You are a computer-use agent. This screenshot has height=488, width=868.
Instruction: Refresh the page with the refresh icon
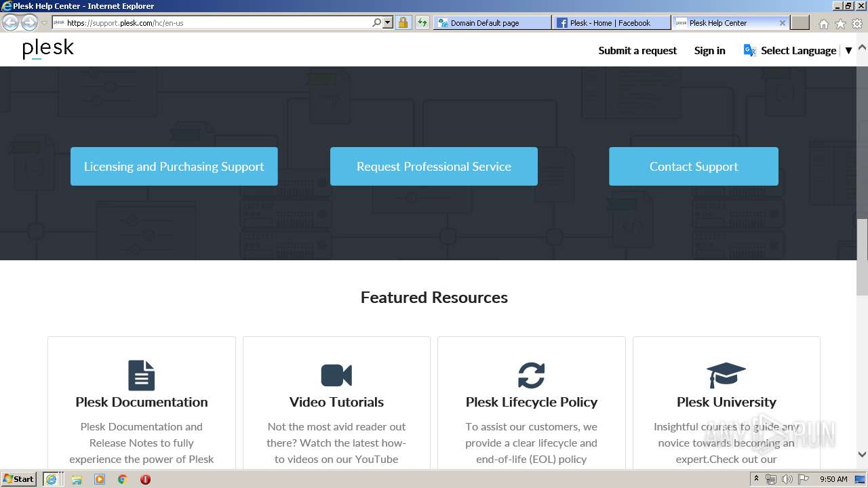tap(422, 22)
